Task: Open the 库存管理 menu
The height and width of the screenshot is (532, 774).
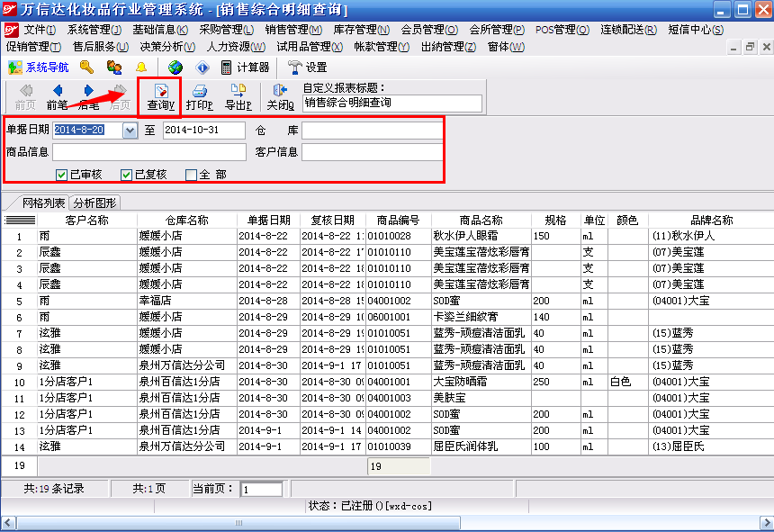Action: pos(361,30)
